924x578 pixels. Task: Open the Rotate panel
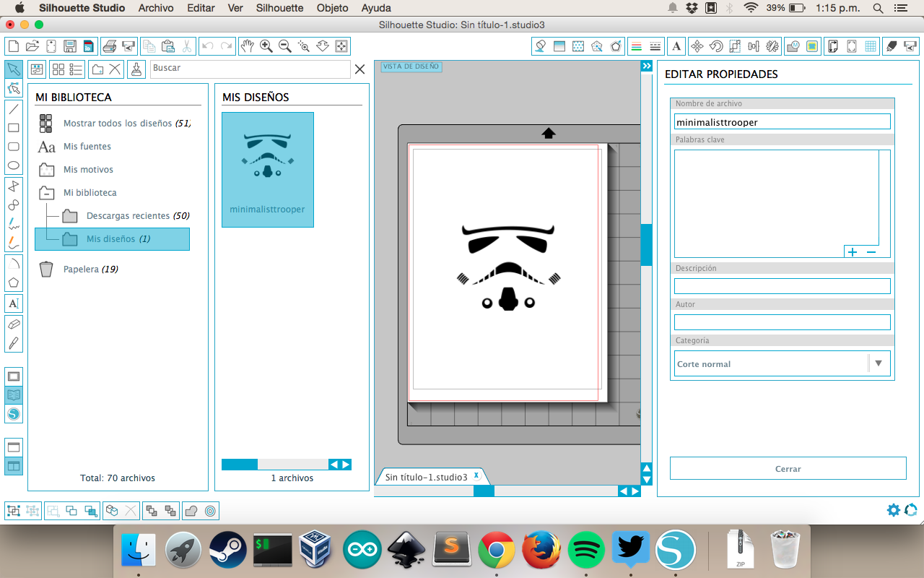[716, 46]
